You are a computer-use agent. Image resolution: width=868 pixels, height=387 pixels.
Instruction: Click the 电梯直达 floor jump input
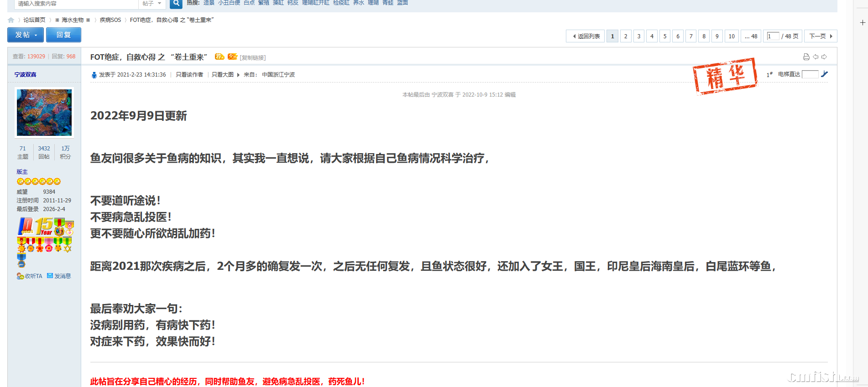(810, 74)
